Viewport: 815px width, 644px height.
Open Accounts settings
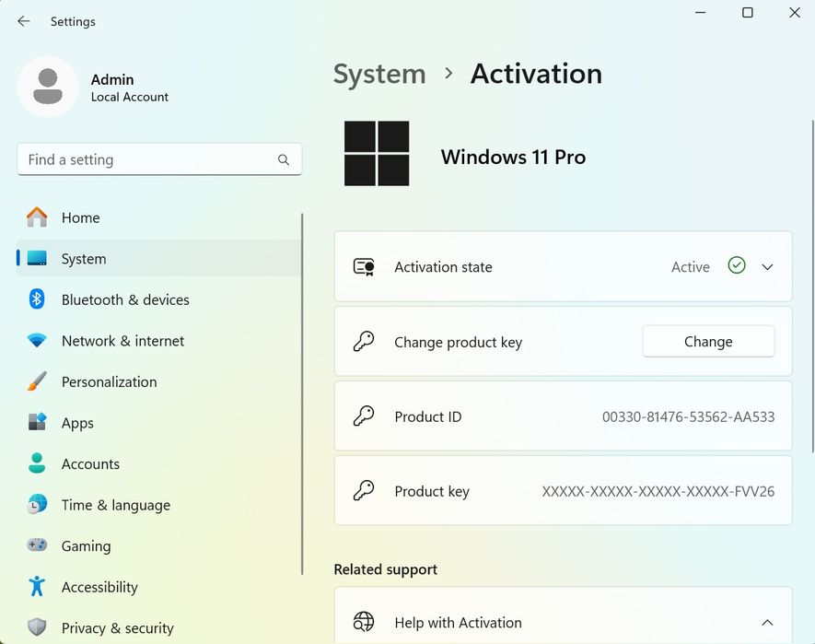pos(158,463)
